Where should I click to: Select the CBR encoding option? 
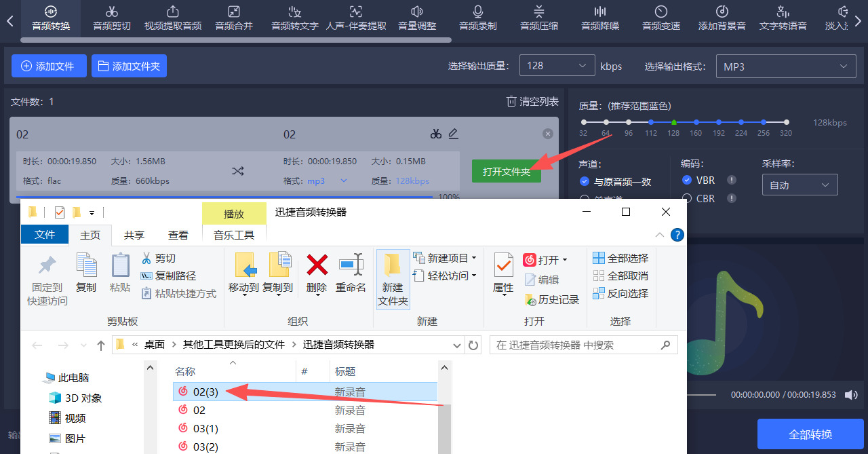coord(698,198)
